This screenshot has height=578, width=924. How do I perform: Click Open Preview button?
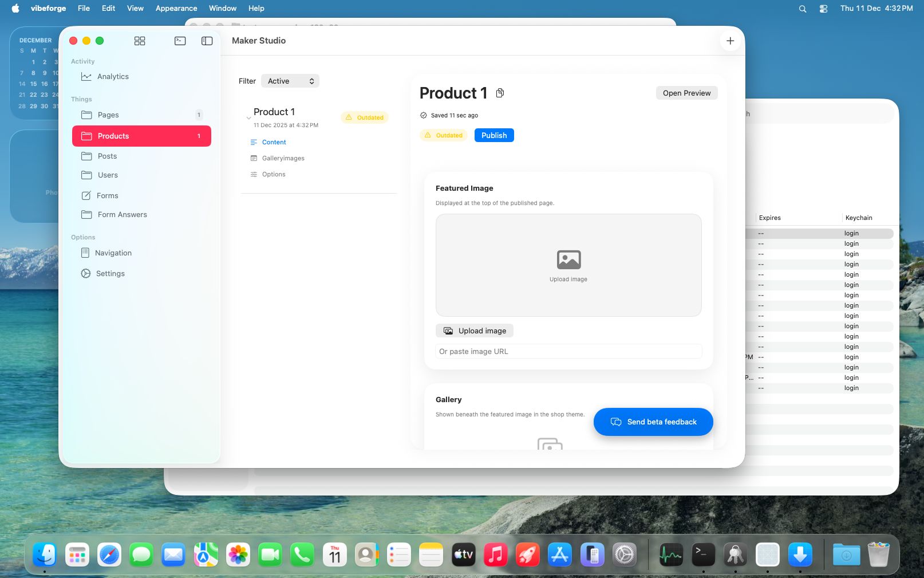click(686, 93)
